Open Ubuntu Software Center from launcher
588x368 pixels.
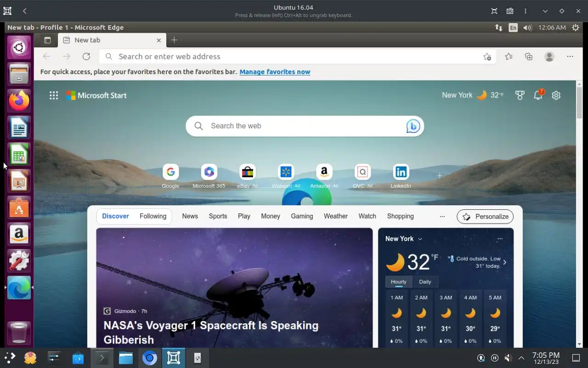coord(19,207)
